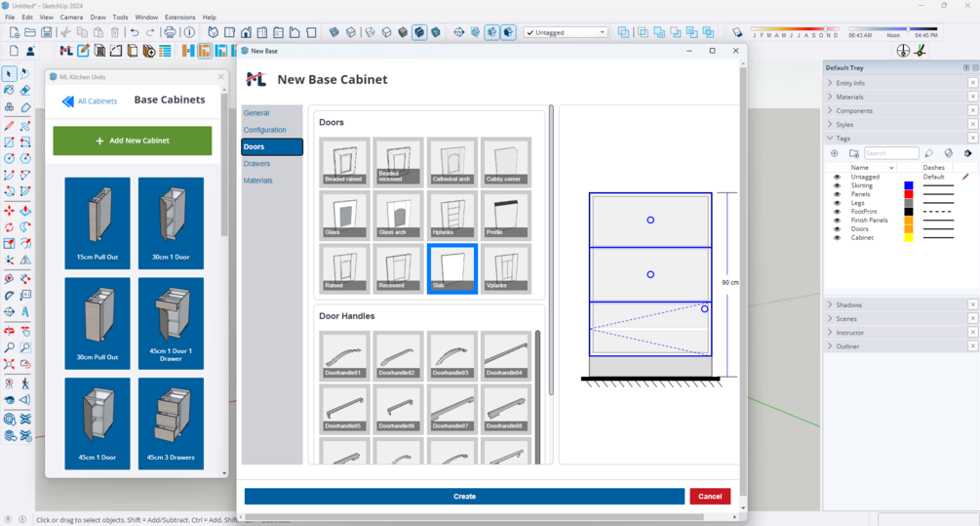This screenshot has width=980, height=526.
Task: Select the Move tool with red arrows
Action: pyautogui.click(x=9, y=211)
